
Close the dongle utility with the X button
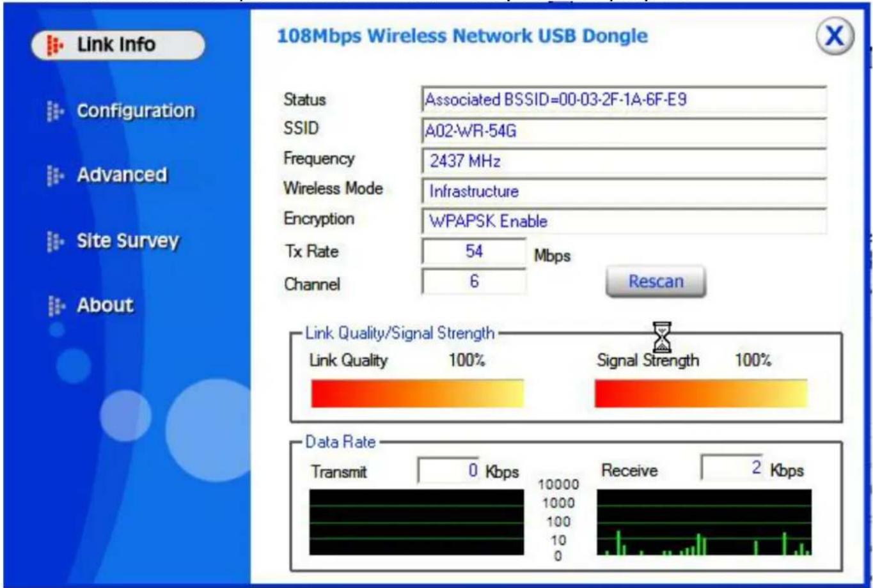coord(835,36)
